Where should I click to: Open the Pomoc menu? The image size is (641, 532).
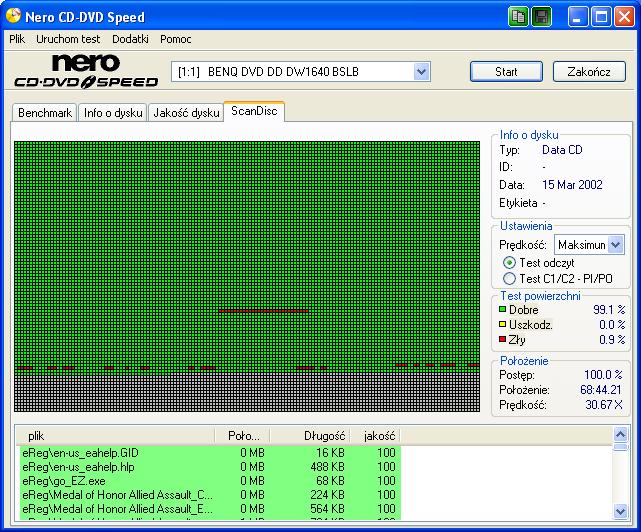click(176, 39)
